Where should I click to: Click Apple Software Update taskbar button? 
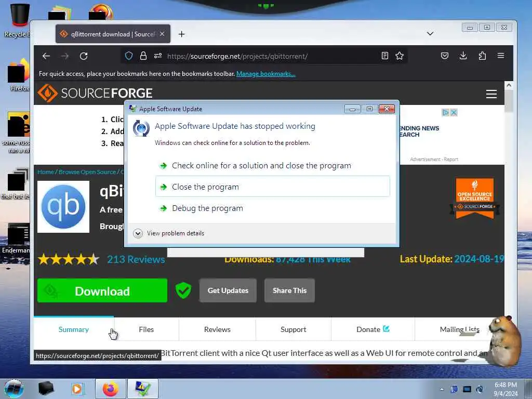[x=142, y=389]
